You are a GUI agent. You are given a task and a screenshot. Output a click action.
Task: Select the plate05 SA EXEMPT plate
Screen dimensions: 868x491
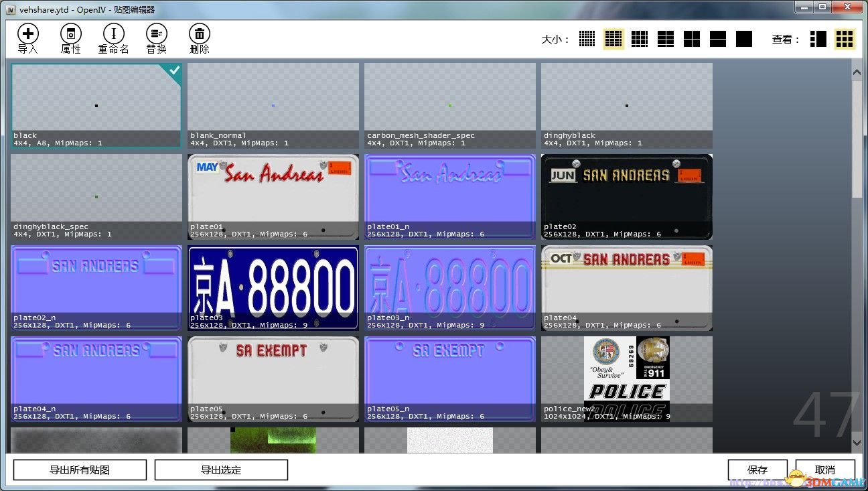pyautogui.click(x=273, y=379)
